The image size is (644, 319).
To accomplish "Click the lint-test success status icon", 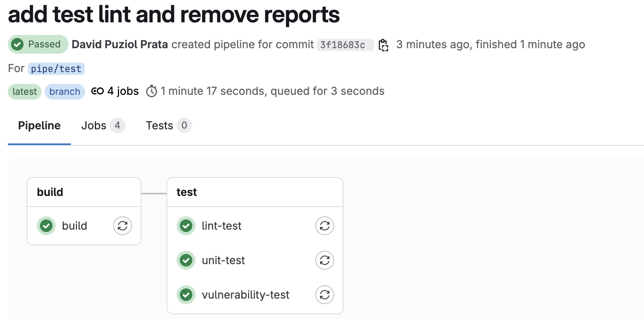I will pyautogui.click(x=186, y=226).
